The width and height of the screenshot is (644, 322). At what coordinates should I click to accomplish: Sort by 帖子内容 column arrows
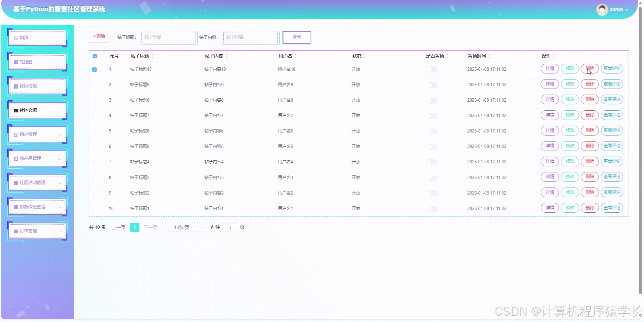(x=226, y=56)
